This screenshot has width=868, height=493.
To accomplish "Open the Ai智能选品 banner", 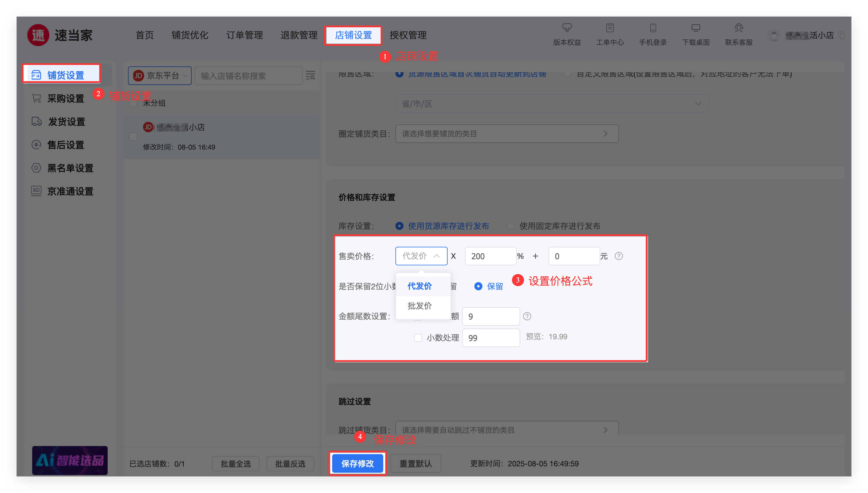I will coord(70,460).
